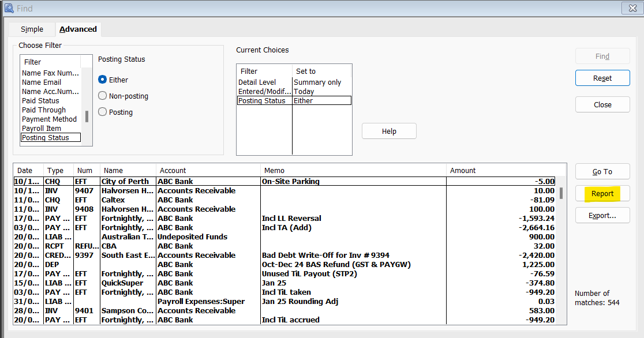Click the Find button
The width and height of the screenshot is (644, 338).
click(602, 57)
